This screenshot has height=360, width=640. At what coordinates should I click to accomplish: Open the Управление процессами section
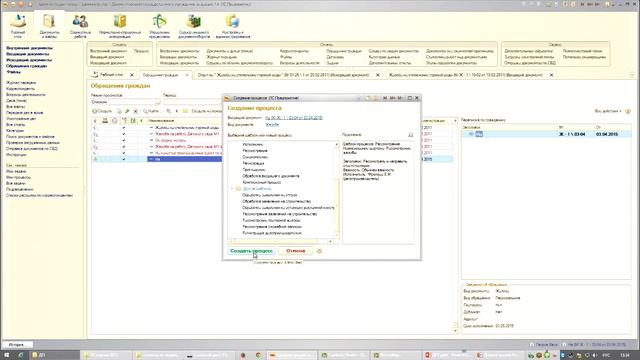point(159,26)
